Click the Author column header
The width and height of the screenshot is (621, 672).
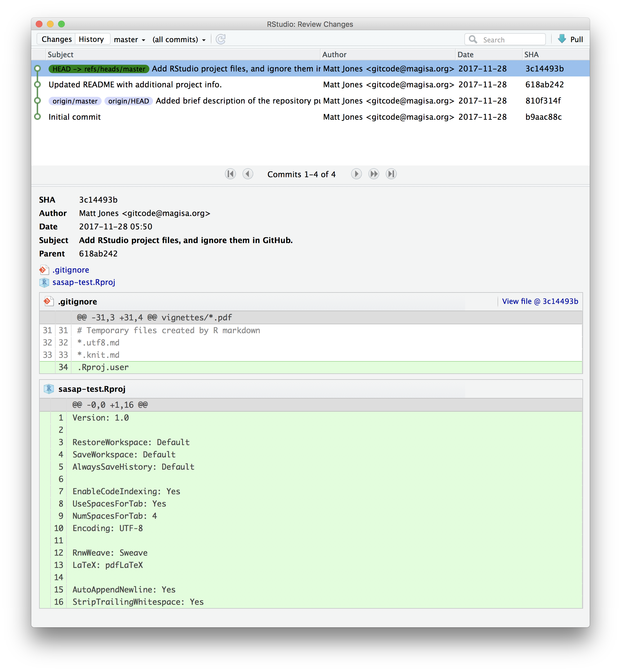click(388, 54)
